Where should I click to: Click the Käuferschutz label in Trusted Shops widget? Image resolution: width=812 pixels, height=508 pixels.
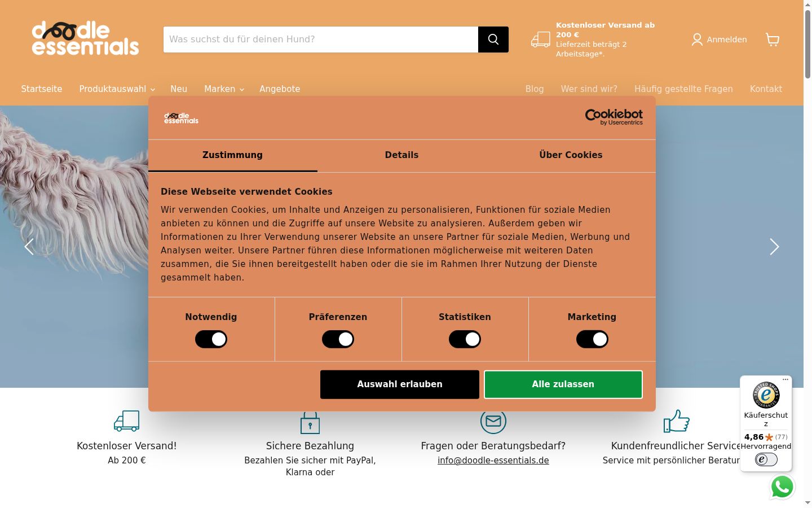point(766,419)
